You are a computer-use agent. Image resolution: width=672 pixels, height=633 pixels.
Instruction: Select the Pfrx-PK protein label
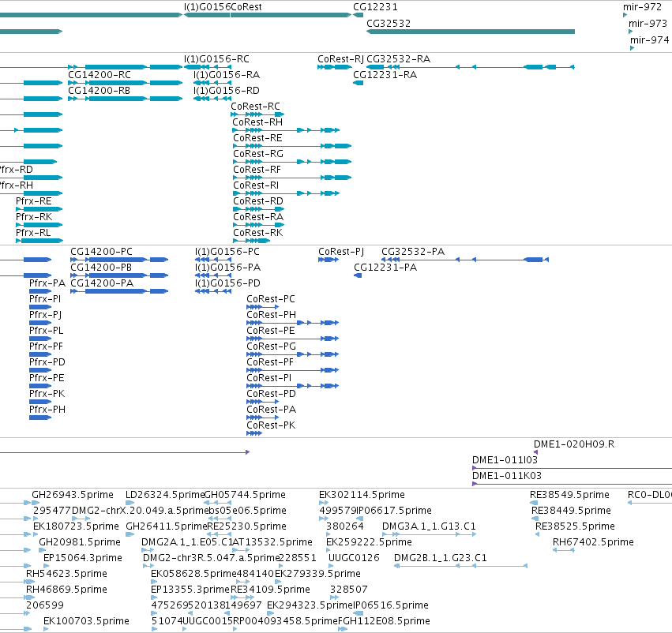pyautogui.click(x=47, y=394)
